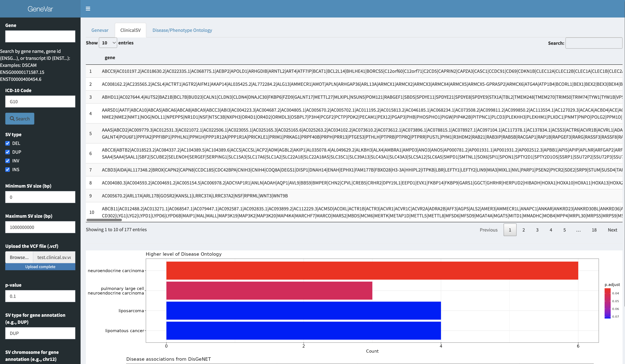Viewport: 625px width, 364px height.
Task: Open the Disease/Phenotype Ontology tab
Action: click(182, 30)
